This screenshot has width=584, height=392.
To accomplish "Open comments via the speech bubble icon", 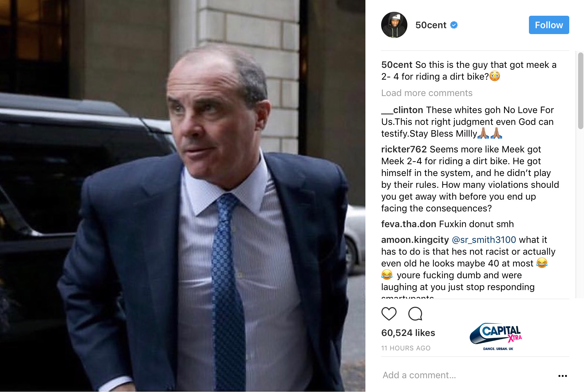I will (x=415, y=314).
